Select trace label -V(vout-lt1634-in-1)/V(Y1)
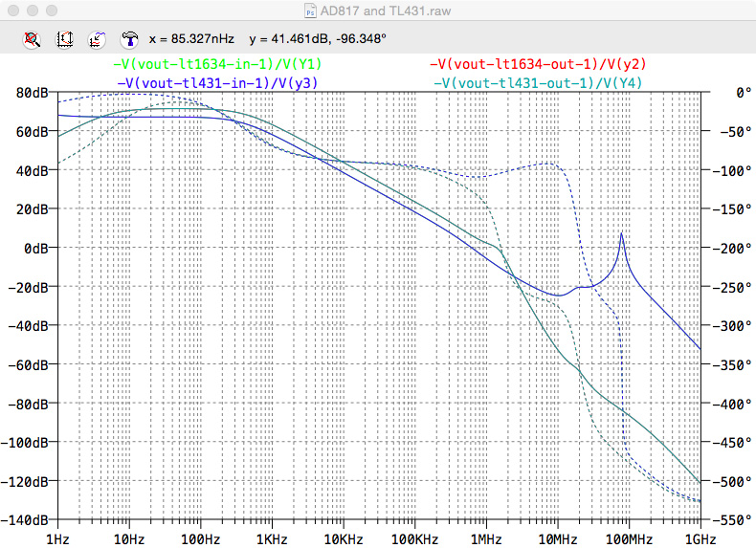 click(x=217, y=64)
